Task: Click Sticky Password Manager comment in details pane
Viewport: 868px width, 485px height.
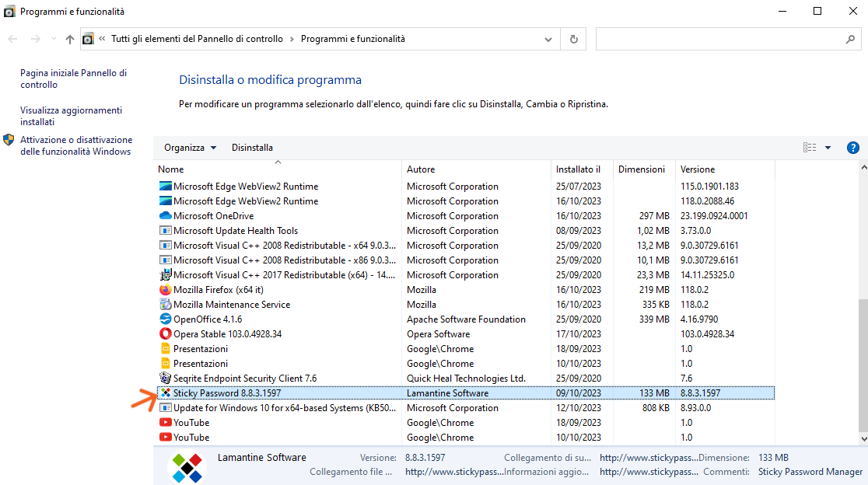Action: tap(810, 472)
